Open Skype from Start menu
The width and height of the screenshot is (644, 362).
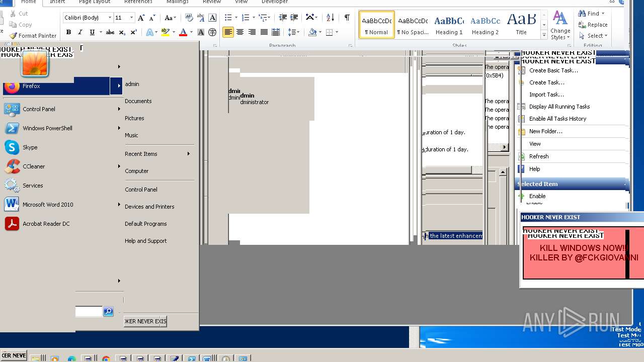[30, 147]
